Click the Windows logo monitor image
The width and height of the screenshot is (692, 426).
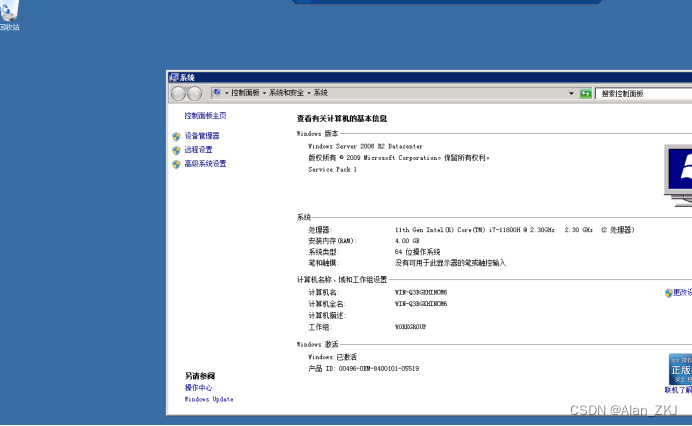678,175
